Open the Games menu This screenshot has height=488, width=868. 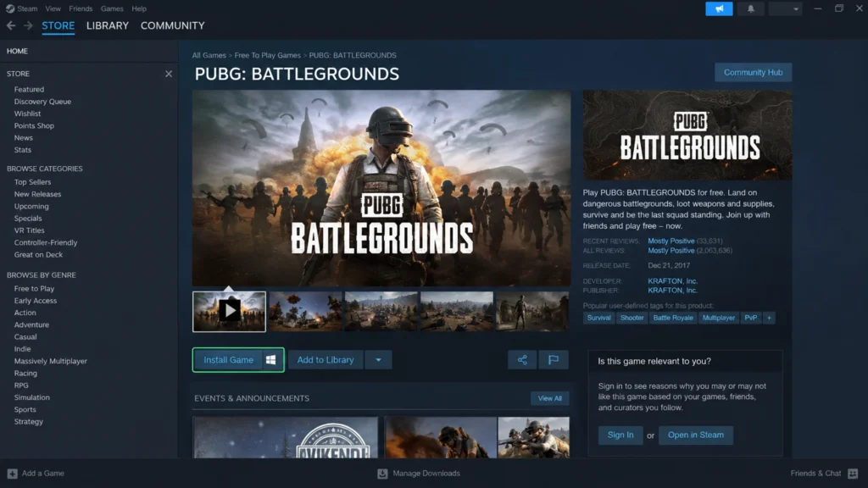click(112, 8)
